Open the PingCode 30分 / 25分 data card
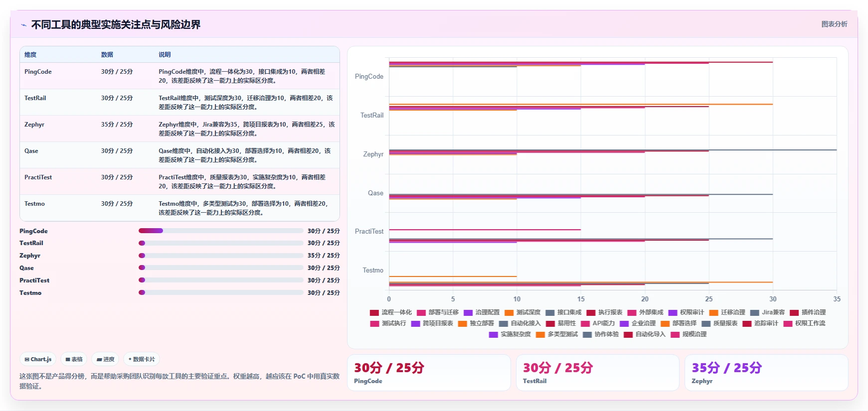Viewport: 868px width, 411px height. 429,373
